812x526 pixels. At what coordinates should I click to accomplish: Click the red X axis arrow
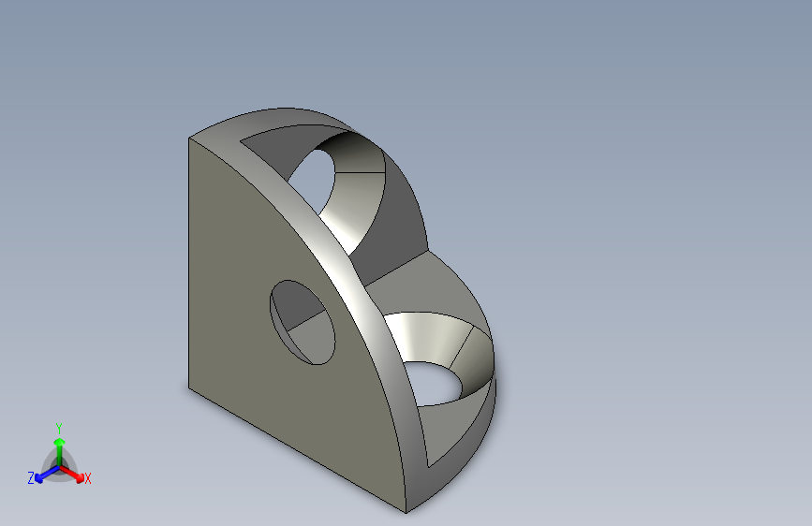click(72, 474)
